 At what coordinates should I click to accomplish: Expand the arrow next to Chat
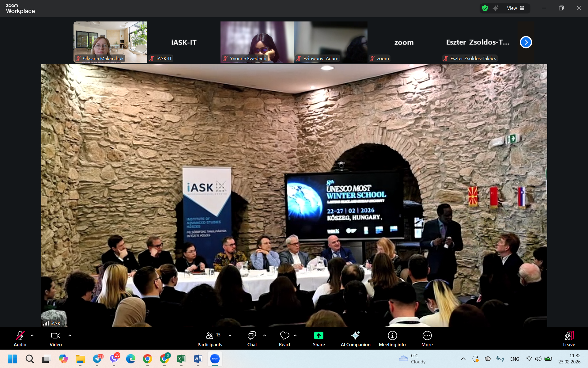[x=265, y=335]
